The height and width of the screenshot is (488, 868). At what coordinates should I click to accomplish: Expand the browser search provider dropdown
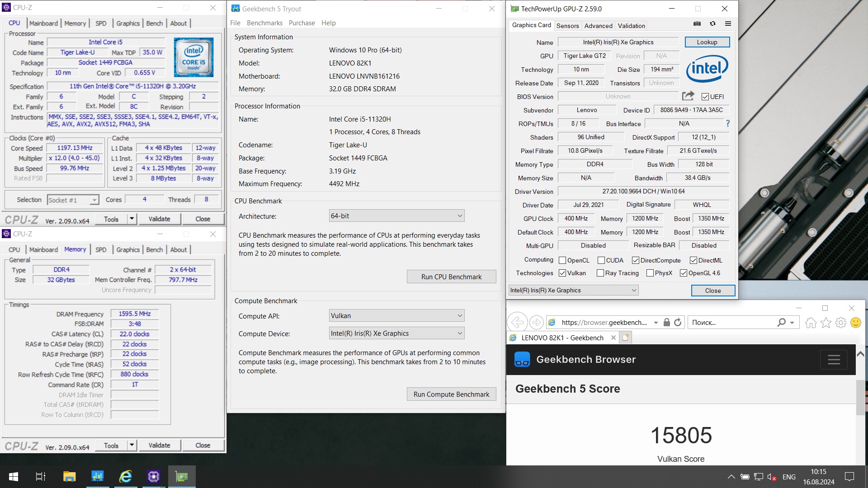792,323
